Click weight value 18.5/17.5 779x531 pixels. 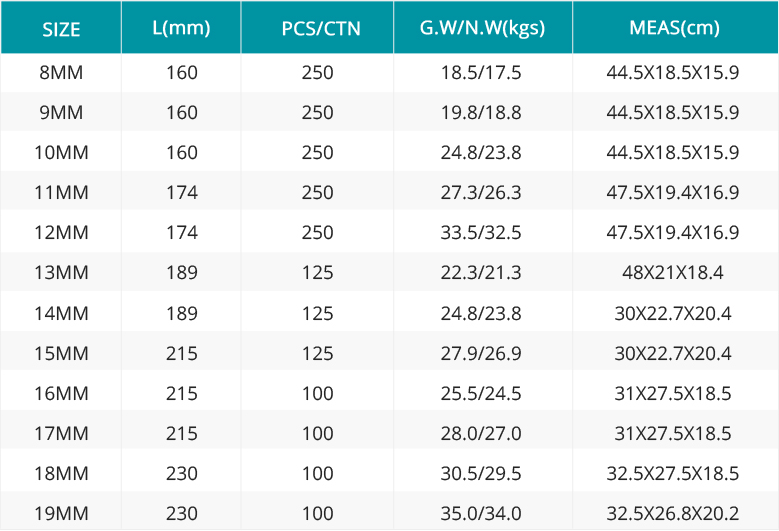click(481, 73)
